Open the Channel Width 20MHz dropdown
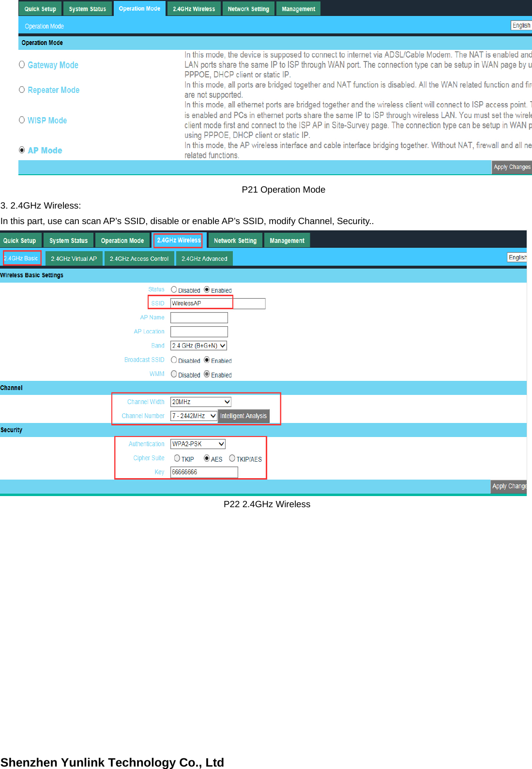Image resolution: width=532 pixels, height=769 pixels. [201, 402]
